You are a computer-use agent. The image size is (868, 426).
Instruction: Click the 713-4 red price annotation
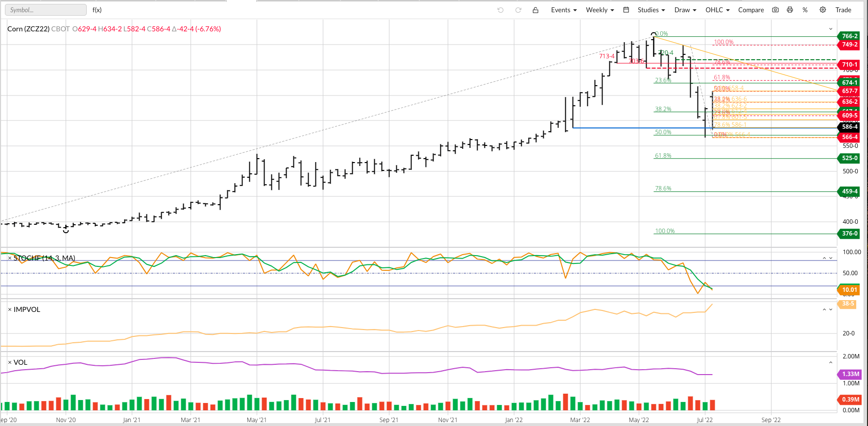[607, 56]
